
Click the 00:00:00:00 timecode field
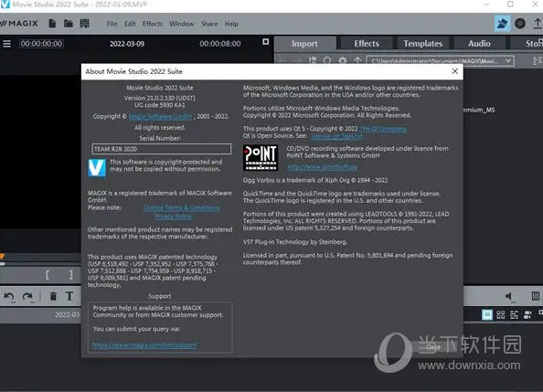41,44
